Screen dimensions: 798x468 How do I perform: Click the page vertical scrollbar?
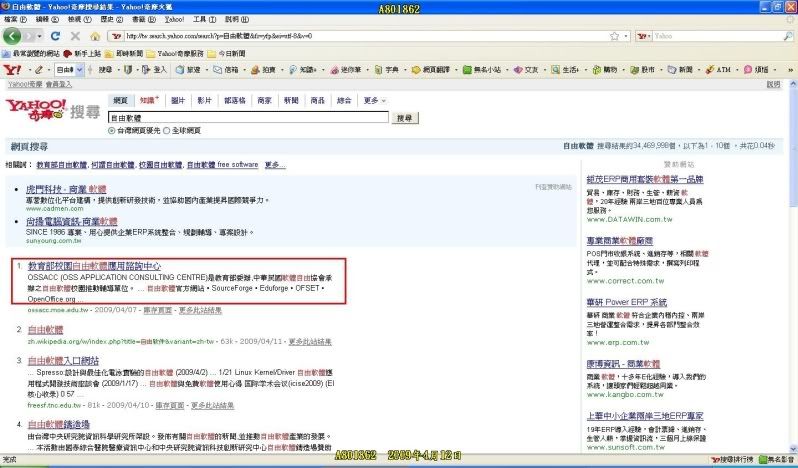point(793,266)
